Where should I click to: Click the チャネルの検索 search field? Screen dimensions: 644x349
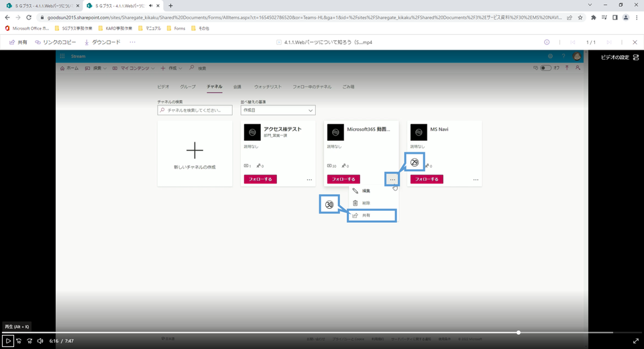[x=195, y=110]
